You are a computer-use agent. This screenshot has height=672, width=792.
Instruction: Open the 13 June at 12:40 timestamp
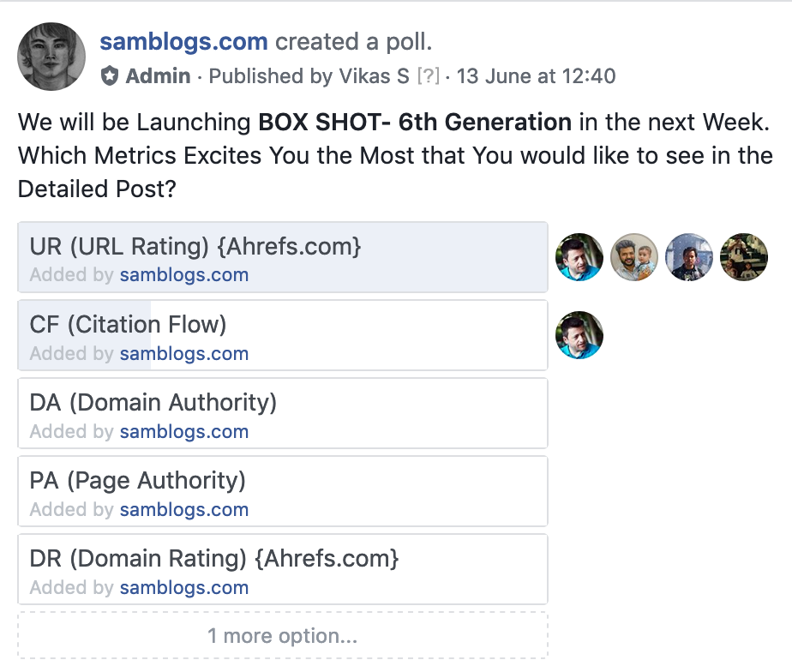tap(536, 76)
